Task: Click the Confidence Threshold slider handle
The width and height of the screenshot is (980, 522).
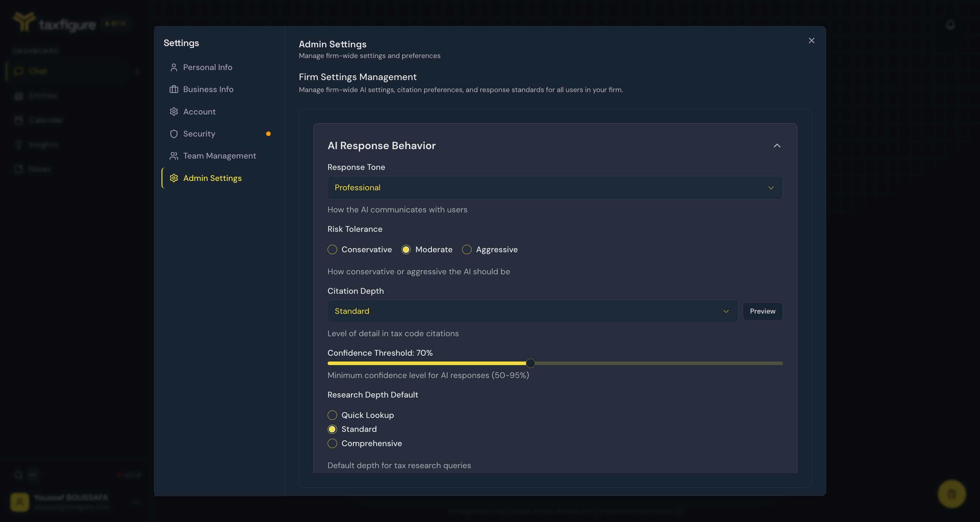Action: pos(530,363)
